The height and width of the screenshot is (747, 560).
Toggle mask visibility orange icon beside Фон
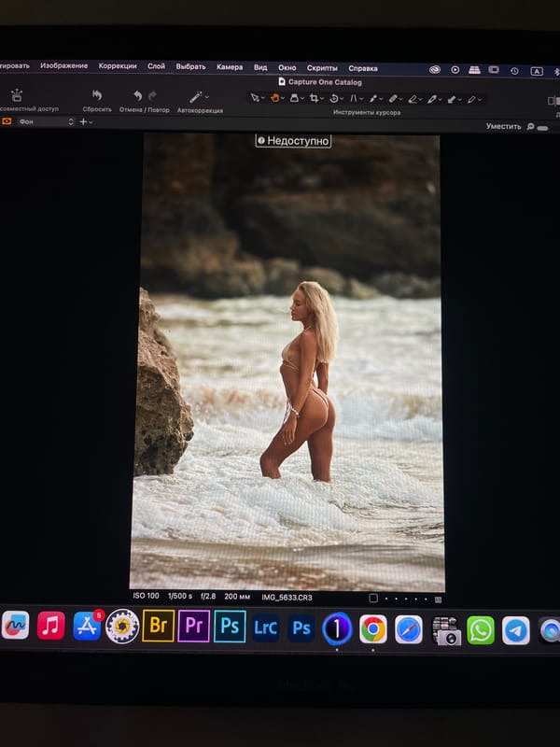coord(7,121)
